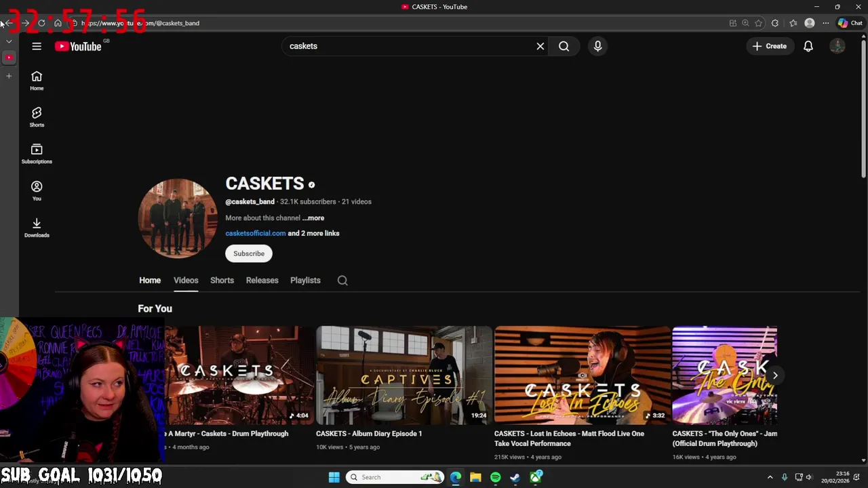Open Copilot Chat in the browser
The width and height of the screenshot is (868, 488).
pyautogui.click(x=850, y=23)
